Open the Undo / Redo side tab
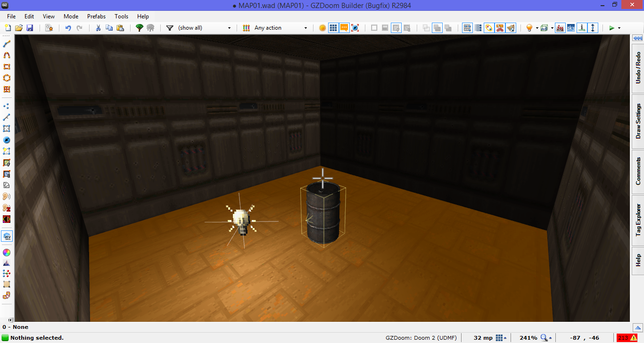644x343 pixels. 638,68
